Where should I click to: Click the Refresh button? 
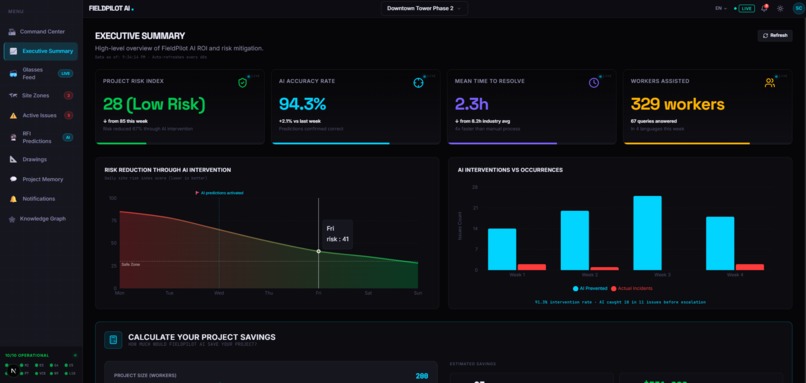[775, 35]
